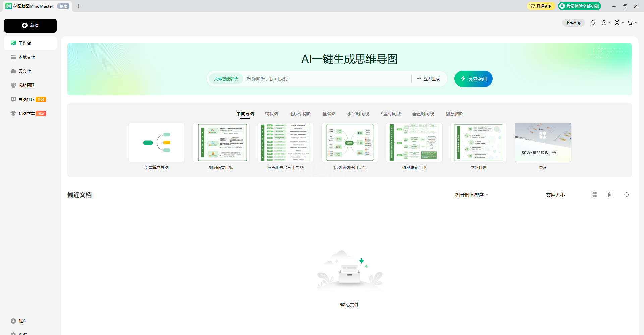The image size is (644, 335).
Task: Click the 灵感空间 button
Action: 473,79
